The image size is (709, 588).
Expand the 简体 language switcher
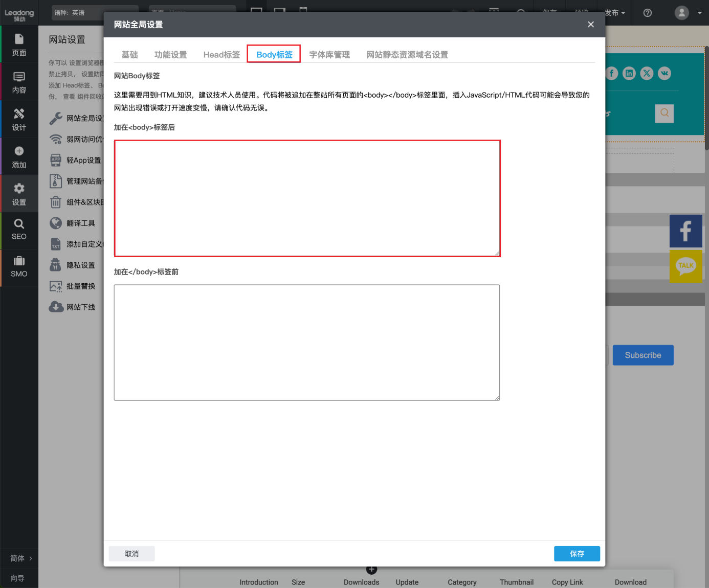(21, 558)
